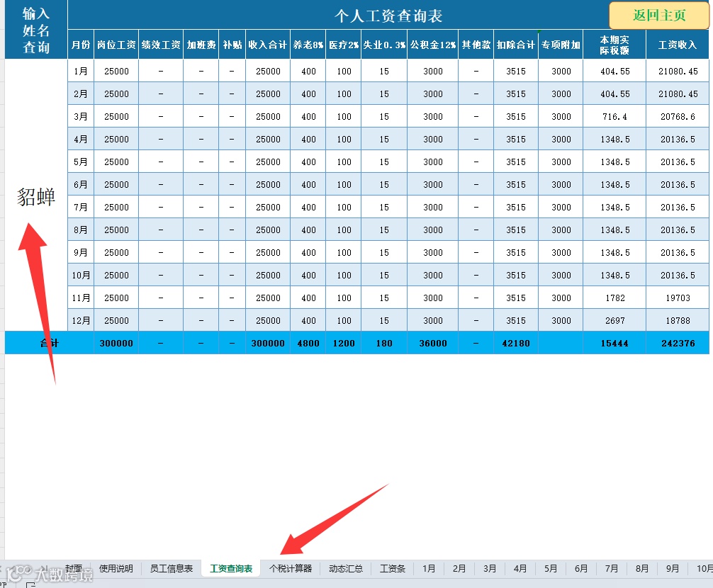This screenshot has width=713, height=588.
Task: Select the 工资收入 column header
Action: tap(678, 45)
